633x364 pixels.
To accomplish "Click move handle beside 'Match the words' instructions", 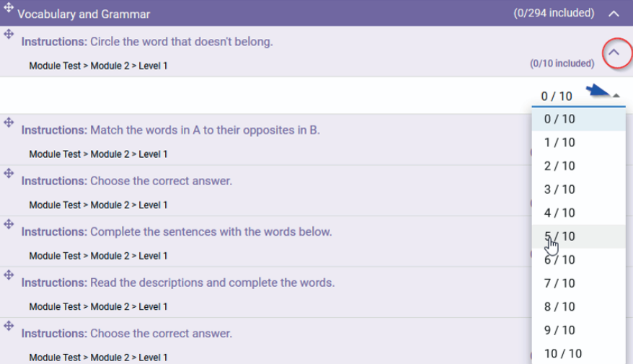I will coord(9,123).
